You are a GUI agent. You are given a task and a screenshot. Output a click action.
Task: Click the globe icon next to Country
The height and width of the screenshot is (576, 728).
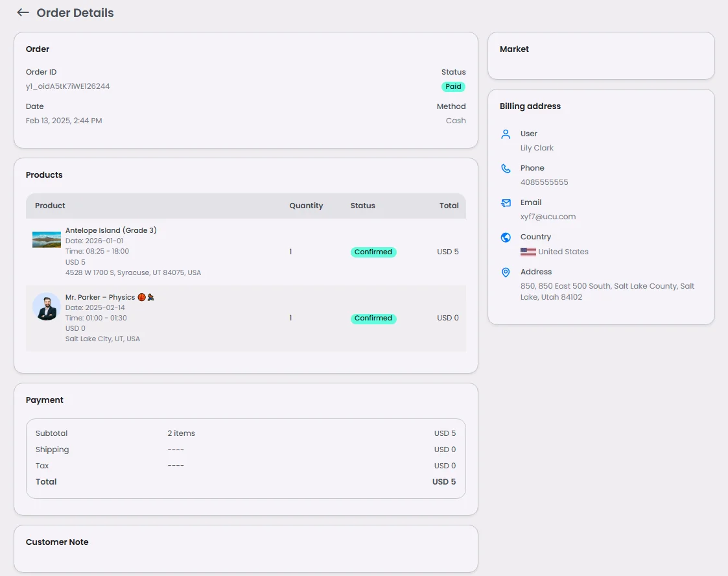(506, 237)
